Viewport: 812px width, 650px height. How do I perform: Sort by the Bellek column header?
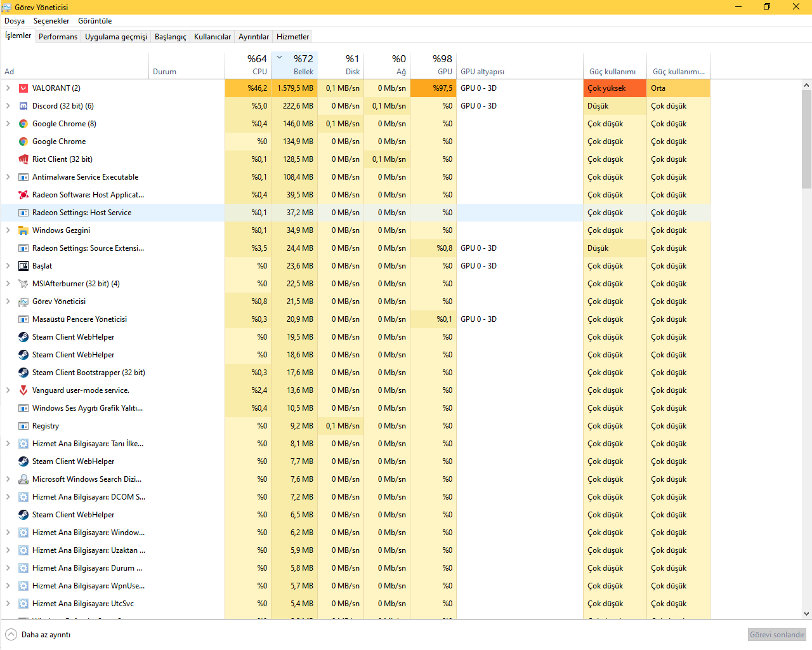coord(294,65)
